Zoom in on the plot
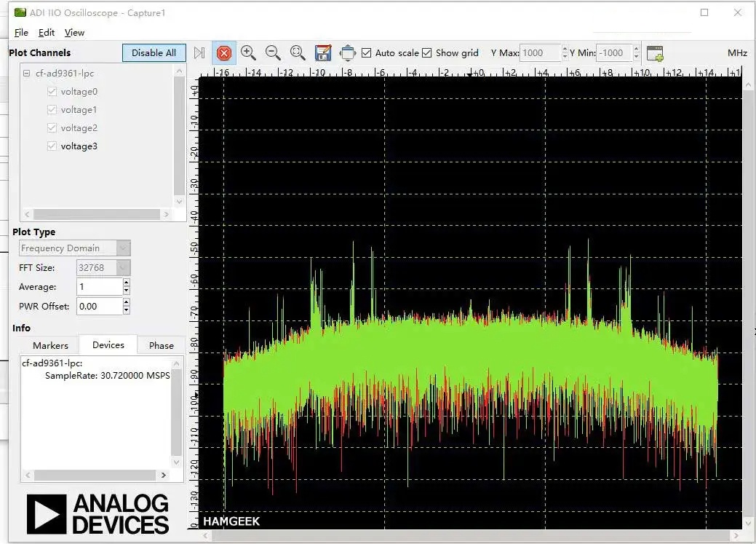 248,52
